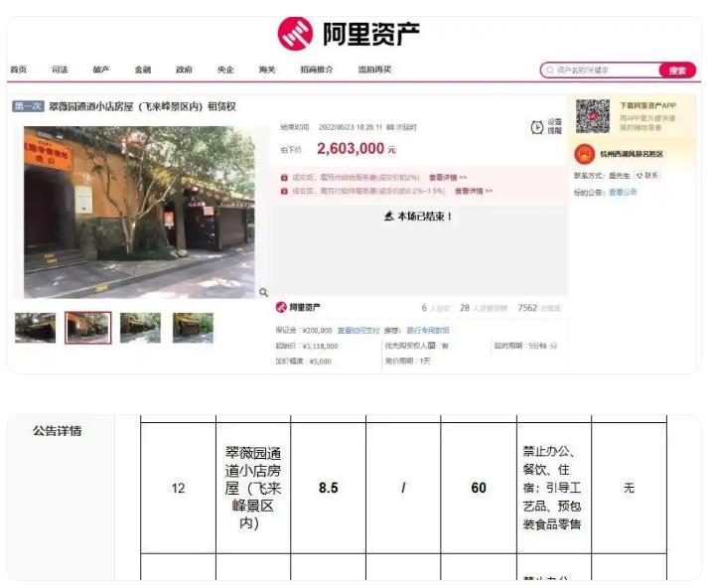The height and width of the screenshot is (588, 712).
Task: Click the alarm clock 设置提醒 reminder icon
Action: tap(537, 127)
